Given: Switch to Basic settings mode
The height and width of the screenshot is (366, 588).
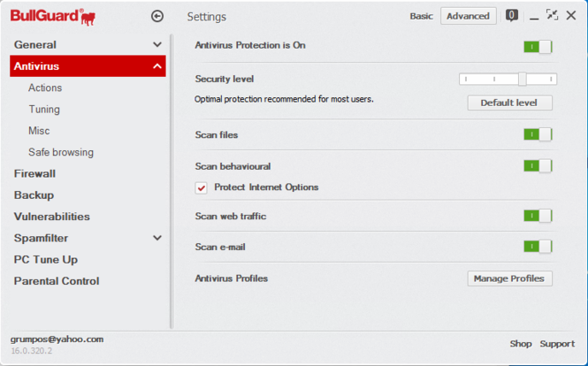Looking at the screenshot, I should 421,16.
